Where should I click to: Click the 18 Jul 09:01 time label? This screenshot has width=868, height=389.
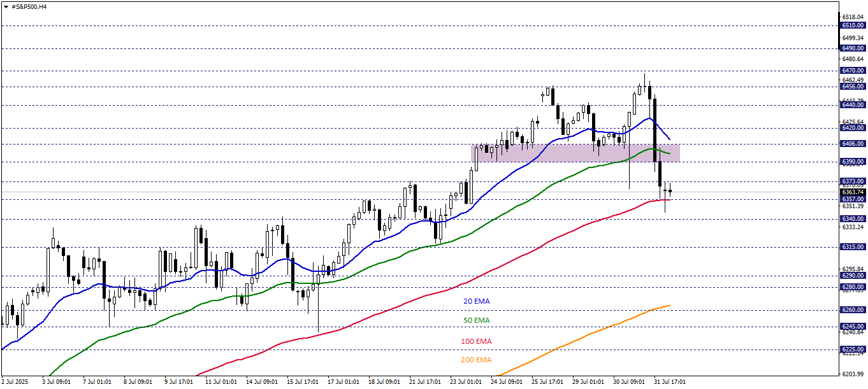click(384, 382)
